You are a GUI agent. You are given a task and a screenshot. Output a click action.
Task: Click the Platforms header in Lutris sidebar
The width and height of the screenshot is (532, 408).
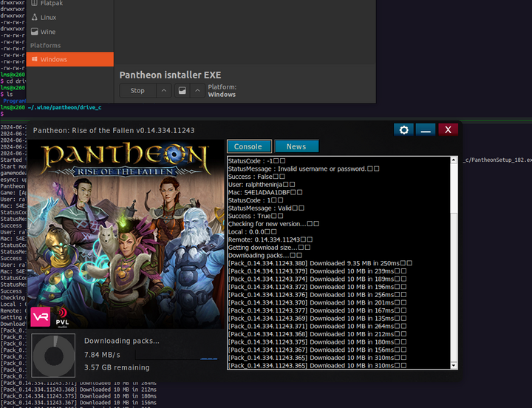pos(46,46)
